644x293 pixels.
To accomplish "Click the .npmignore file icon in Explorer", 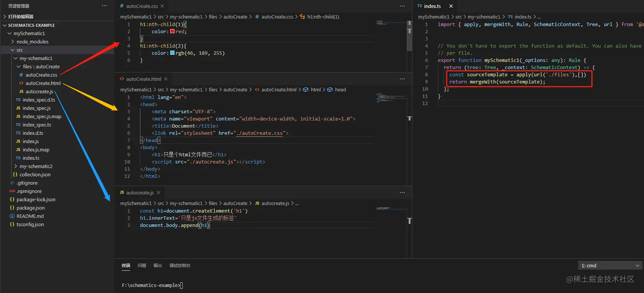I will tap(12, 191).
